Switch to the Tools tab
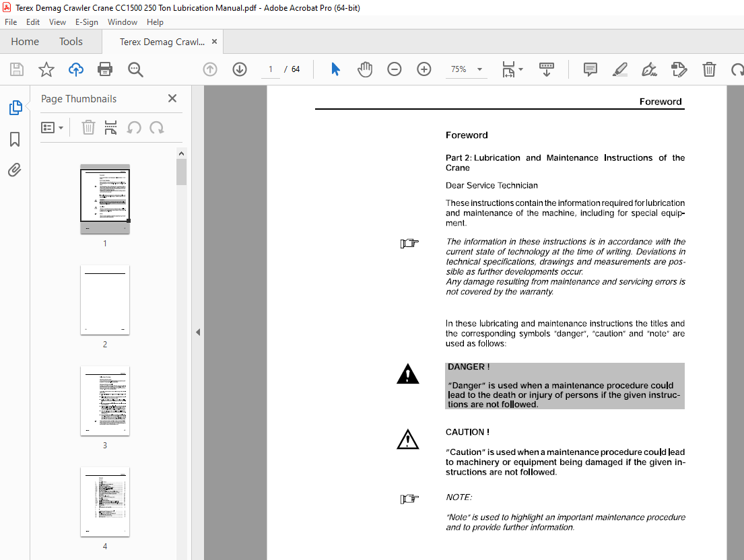The height and width of the screenshot is (560, 744). click(x=71, y=42)
